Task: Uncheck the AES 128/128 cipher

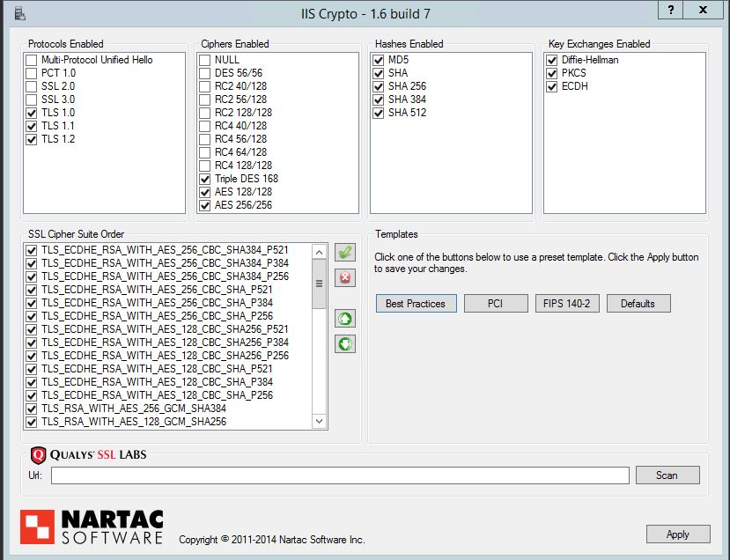Action: [205, 192]
